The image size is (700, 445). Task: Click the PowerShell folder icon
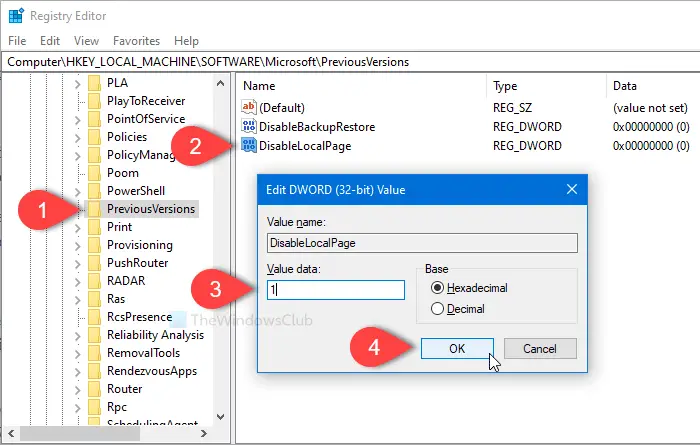pyautogui.click(x=94, y=191)
